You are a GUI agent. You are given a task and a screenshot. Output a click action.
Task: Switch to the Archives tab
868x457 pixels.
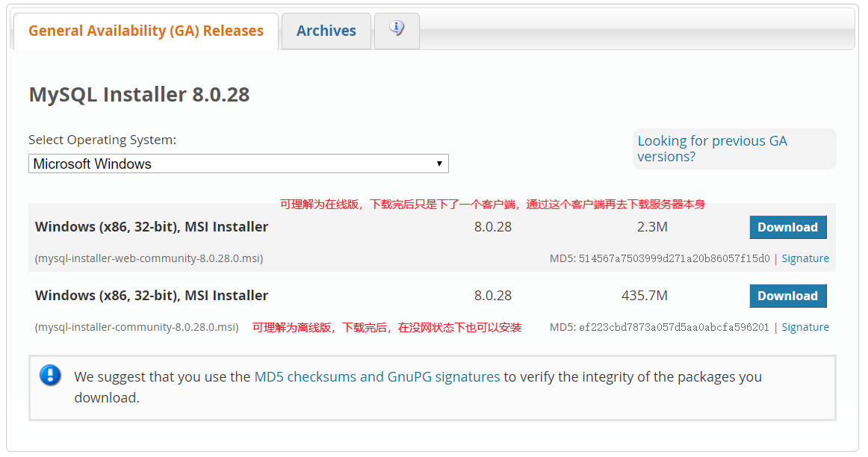[x=326, y=31]
